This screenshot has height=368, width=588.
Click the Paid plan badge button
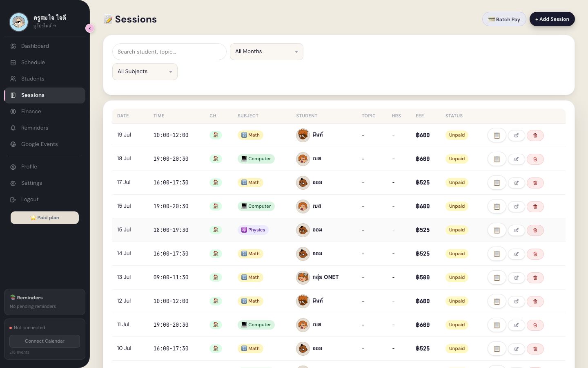click(45, 218)
